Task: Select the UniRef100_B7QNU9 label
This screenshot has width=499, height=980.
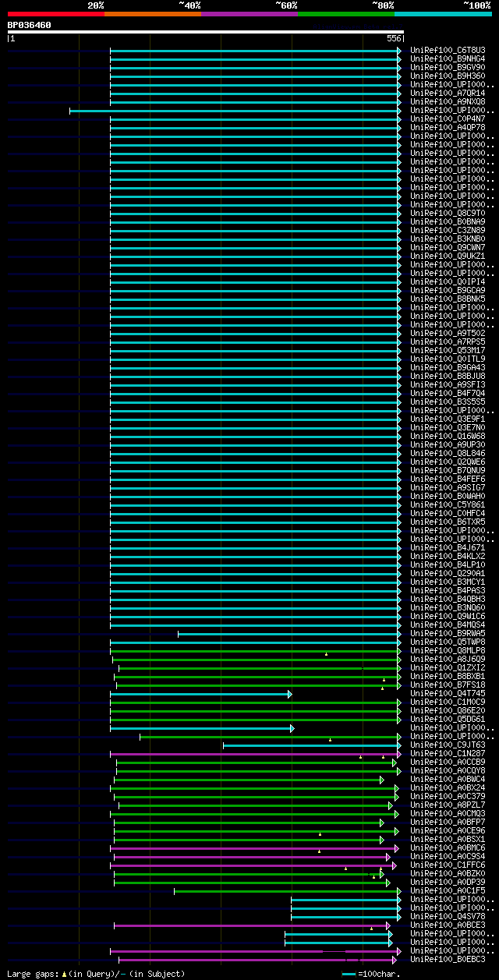Action: pos(448,470)
